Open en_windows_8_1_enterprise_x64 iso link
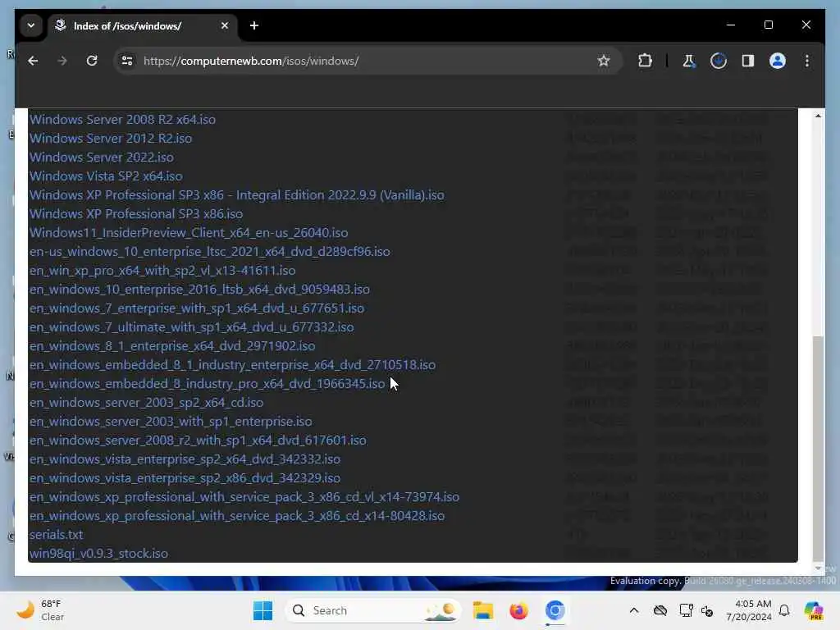The image size is (840, 630). click(x=172, y=345)
